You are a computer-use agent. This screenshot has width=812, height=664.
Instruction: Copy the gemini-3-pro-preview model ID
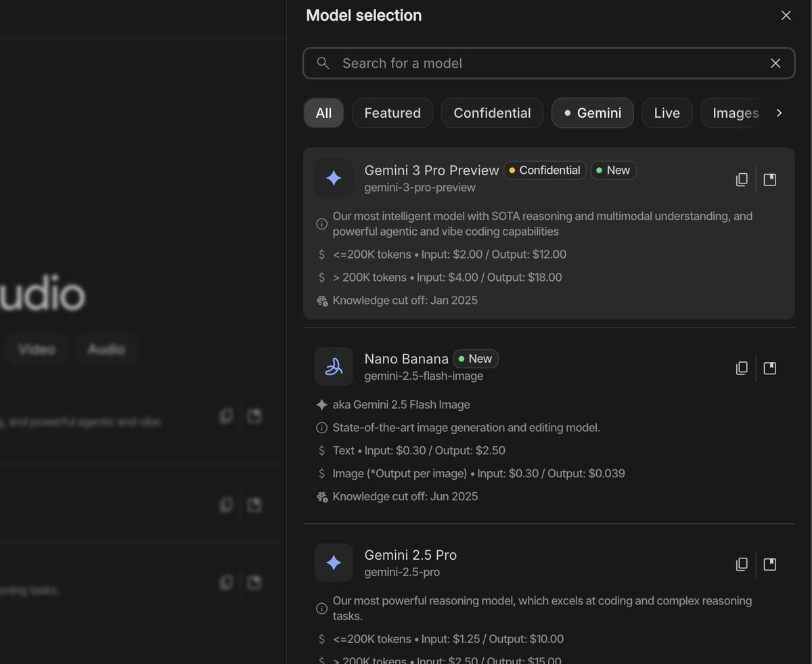click(742, 179)
